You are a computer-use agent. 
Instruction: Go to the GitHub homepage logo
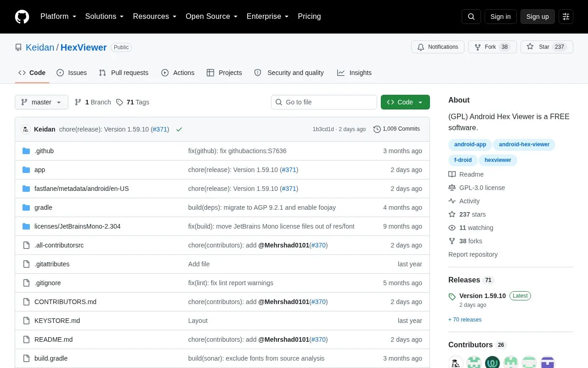22,17
